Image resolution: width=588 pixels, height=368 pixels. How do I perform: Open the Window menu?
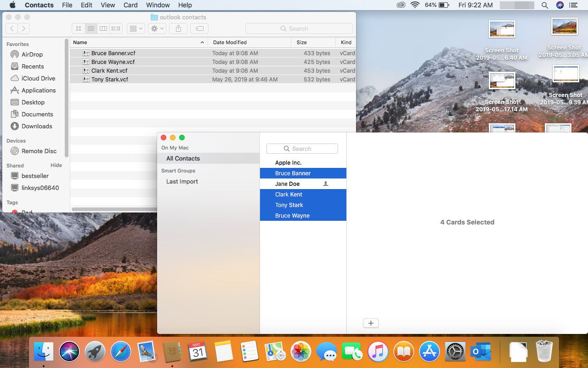pos(158,5)
